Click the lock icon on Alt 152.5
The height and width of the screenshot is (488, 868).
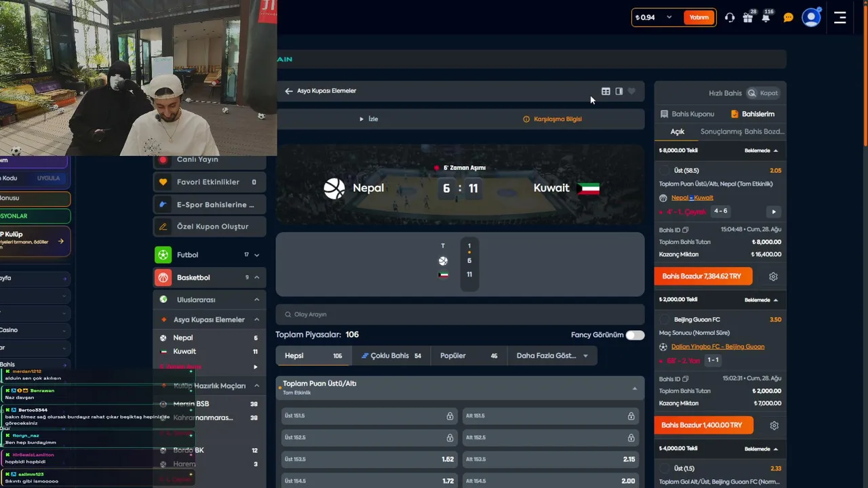[631, 438]
